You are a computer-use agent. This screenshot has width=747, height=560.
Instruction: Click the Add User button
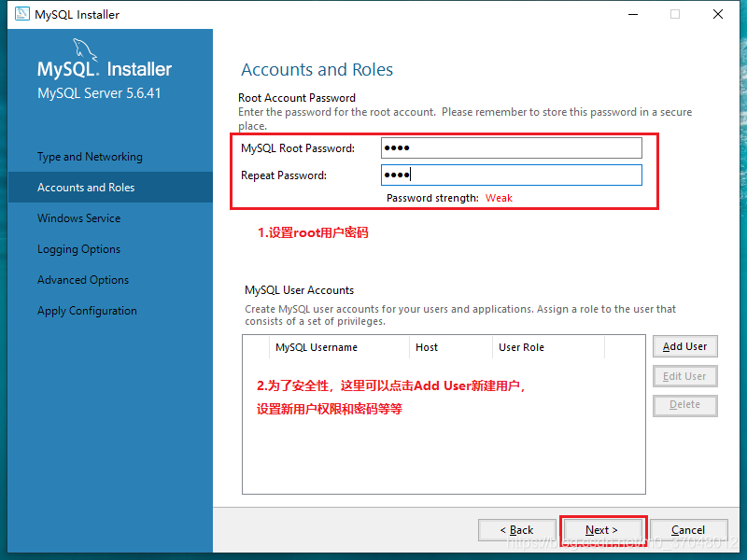point(685,346)
